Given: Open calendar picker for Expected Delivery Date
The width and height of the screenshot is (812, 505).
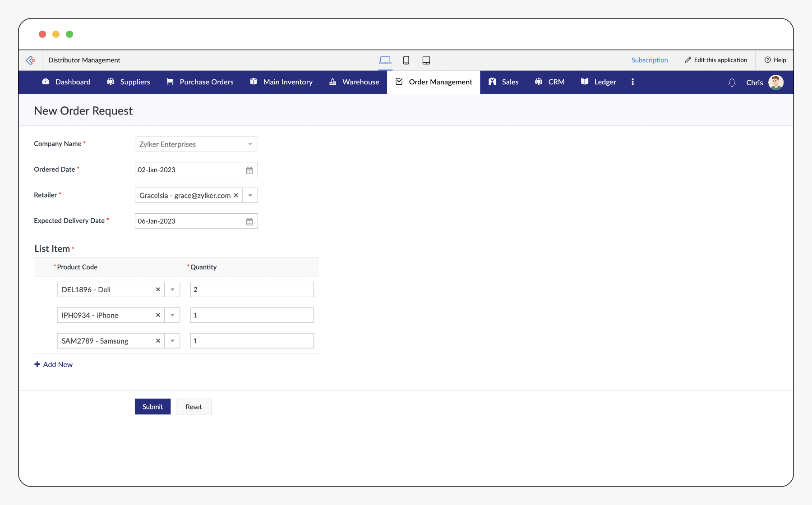Looking at the screenshot, I should pyautogui.click(x=249, y=221).
